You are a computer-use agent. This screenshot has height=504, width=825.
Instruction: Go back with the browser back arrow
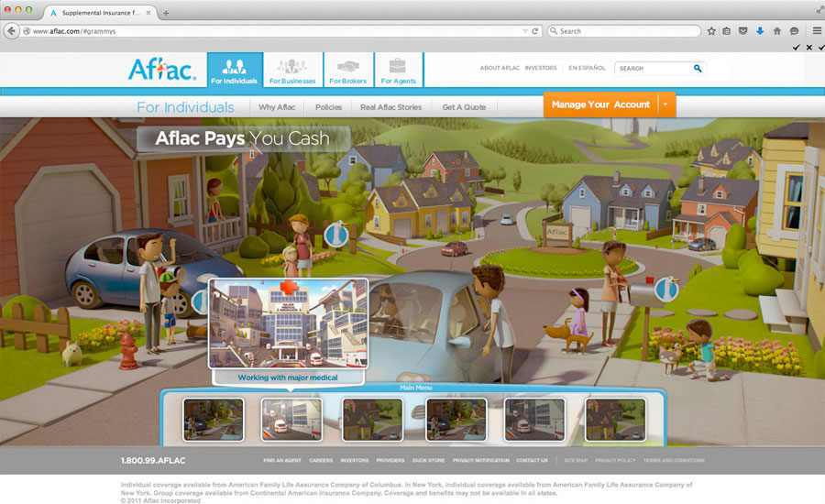tap(11, 31)
